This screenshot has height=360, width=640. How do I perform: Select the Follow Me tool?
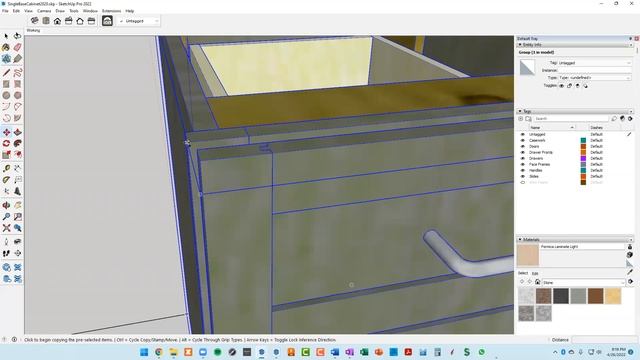click(18, 144)
